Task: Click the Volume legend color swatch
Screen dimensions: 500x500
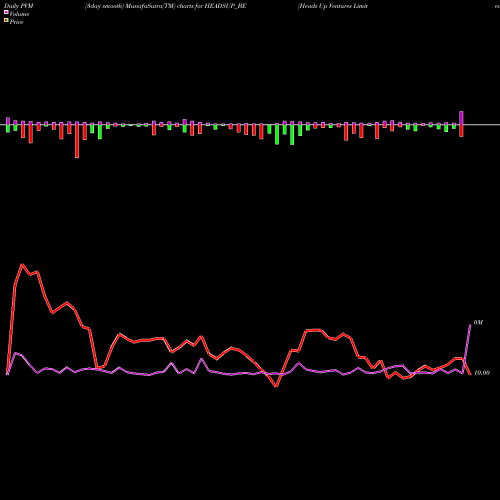Action: (x=6, y=13)
